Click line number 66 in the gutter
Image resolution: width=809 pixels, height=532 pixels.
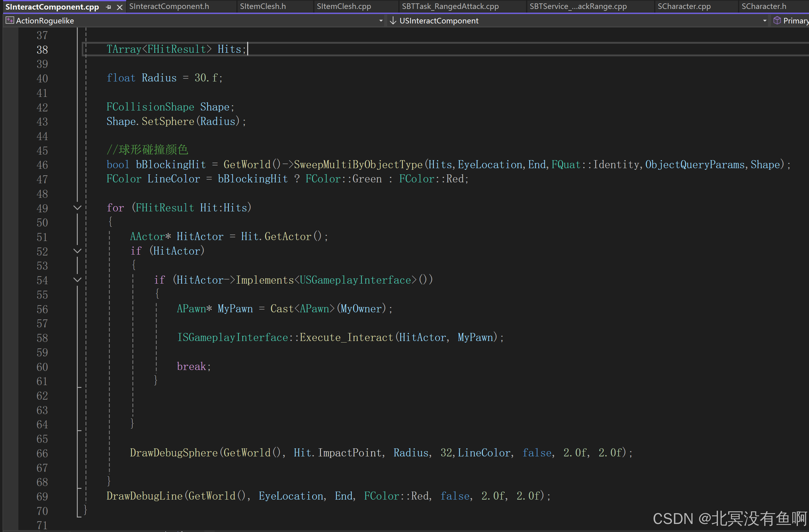pos(42,453)
